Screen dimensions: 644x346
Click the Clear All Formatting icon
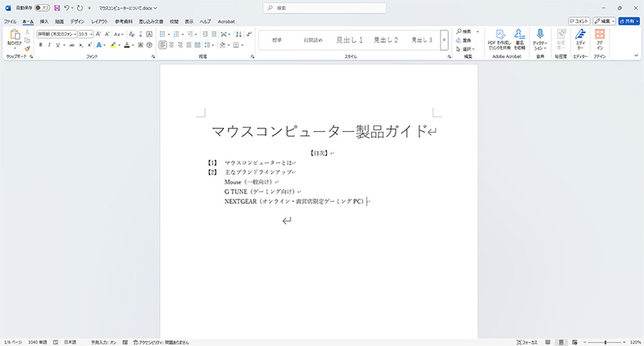(x=131, y=34)
